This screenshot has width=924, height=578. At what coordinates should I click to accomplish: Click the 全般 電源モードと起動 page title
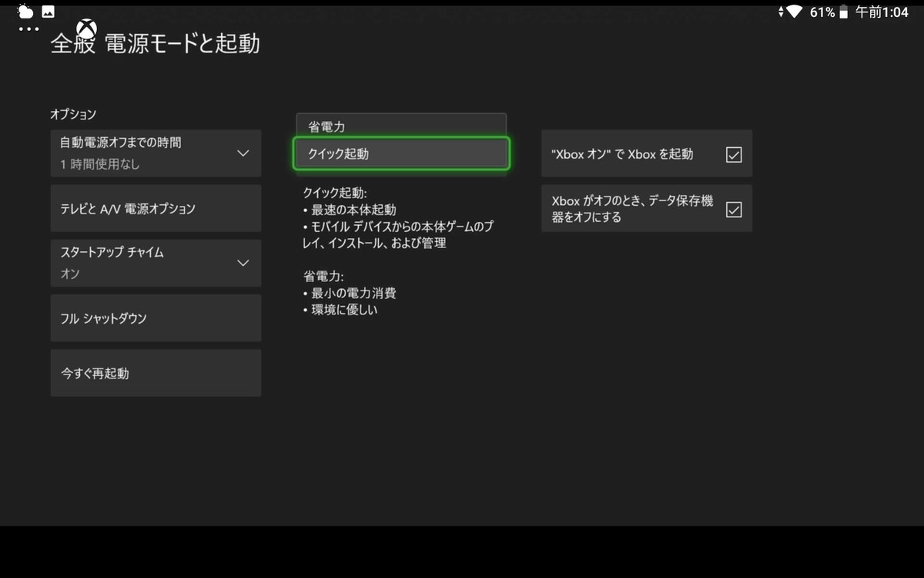(x=155, y=44)
